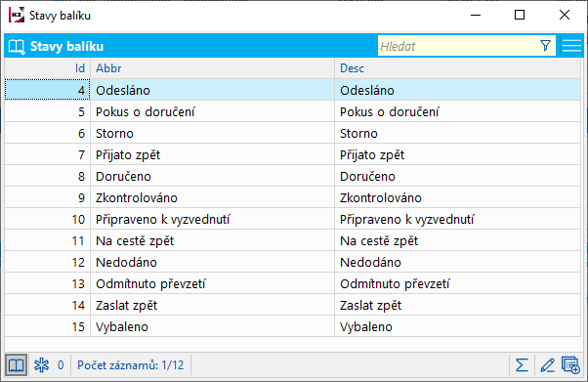This screenshot has width=588, height=382.
Task: Select the Storno row
Action: (292, 133)
